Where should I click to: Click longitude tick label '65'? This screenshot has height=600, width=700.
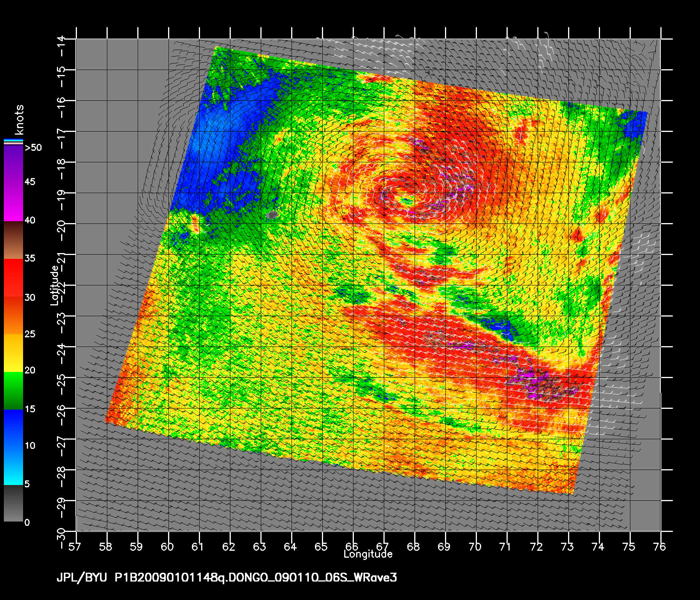pos(321,547)
